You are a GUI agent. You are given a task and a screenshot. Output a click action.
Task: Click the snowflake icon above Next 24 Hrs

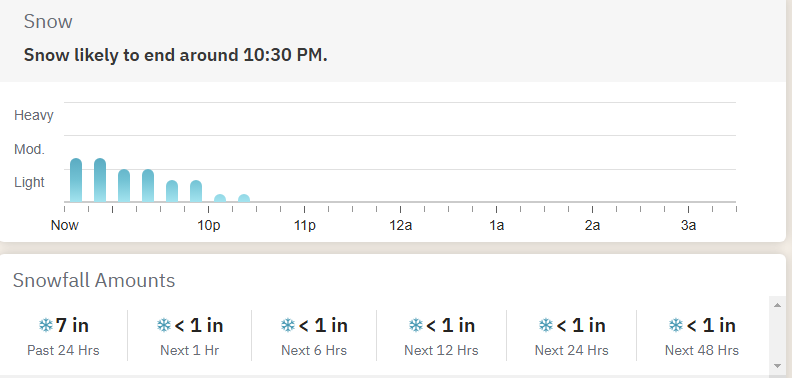pyautogui.click(x=546, y=325)
